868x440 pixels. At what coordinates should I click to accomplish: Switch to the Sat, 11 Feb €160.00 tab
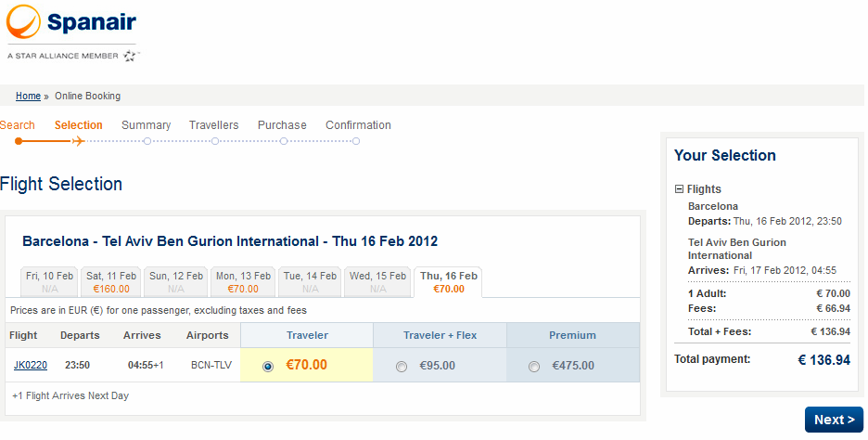(111, 282)
